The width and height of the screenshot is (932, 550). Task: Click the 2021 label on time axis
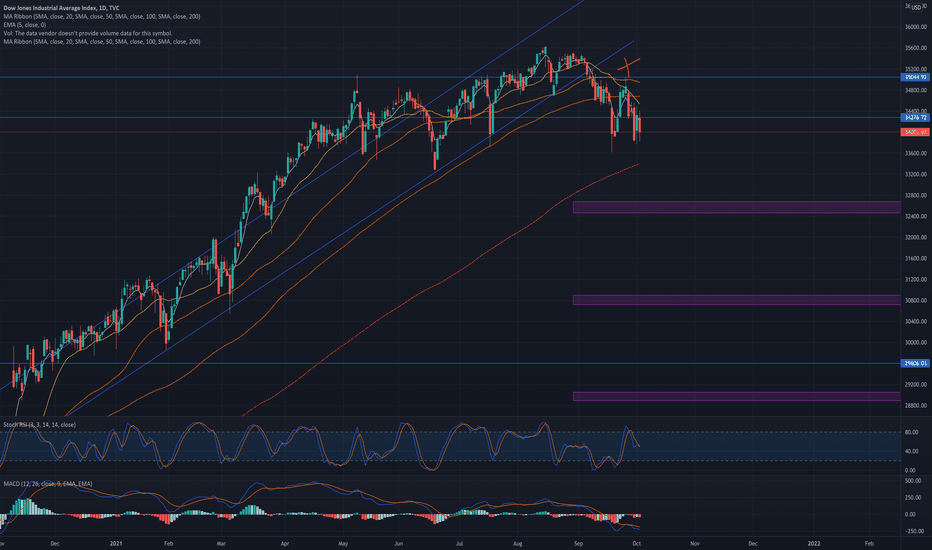click(116, 543)
